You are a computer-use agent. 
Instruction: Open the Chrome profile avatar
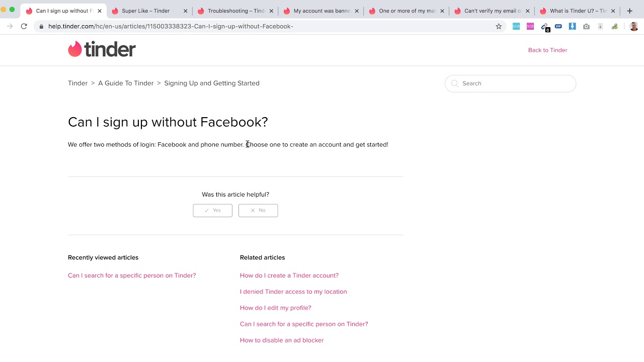[x=633, y=26]
